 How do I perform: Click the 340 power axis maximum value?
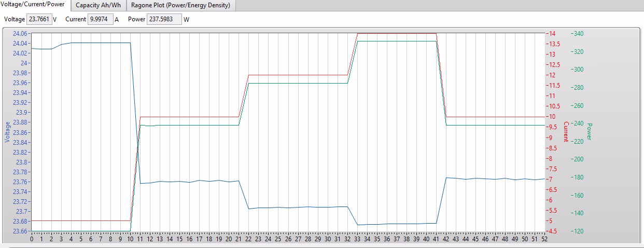(578, 33)
